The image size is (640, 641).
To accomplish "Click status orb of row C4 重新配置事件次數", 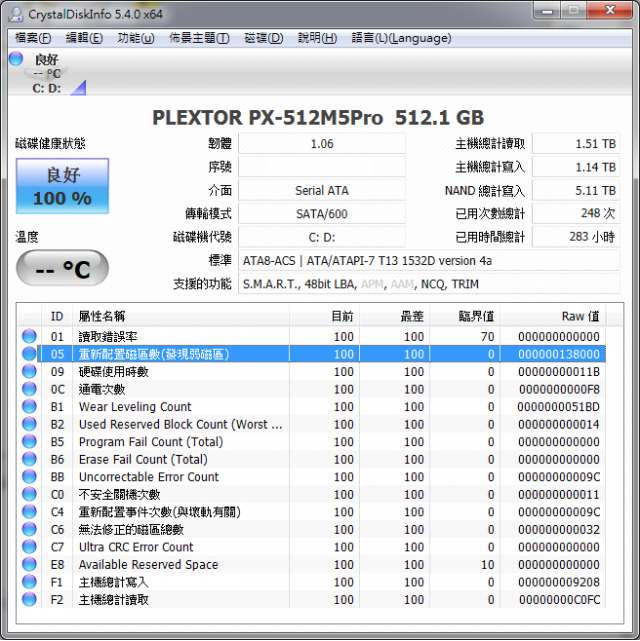I will click(29, 512).
